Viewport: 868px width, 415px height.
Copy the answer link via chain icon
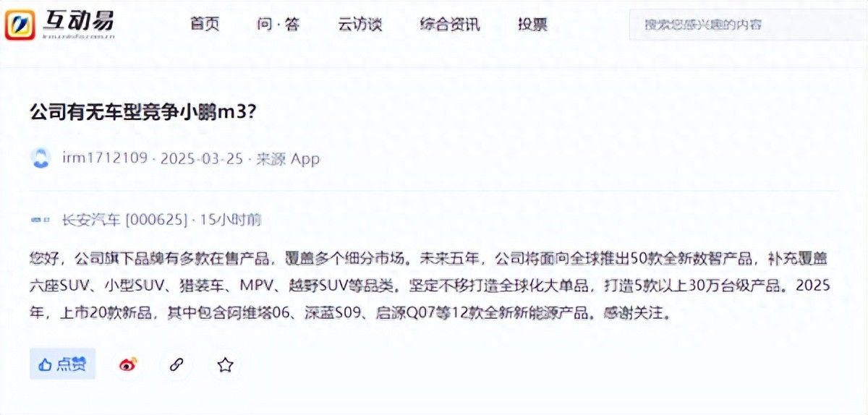point(176,364)
